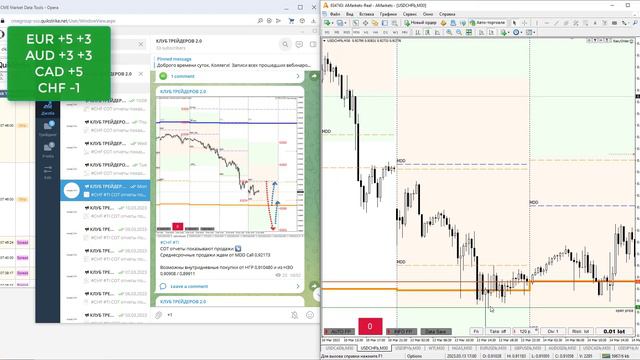Select the USDCHFb,M30 chart tab
640x360 pixels.
point(374,348)
